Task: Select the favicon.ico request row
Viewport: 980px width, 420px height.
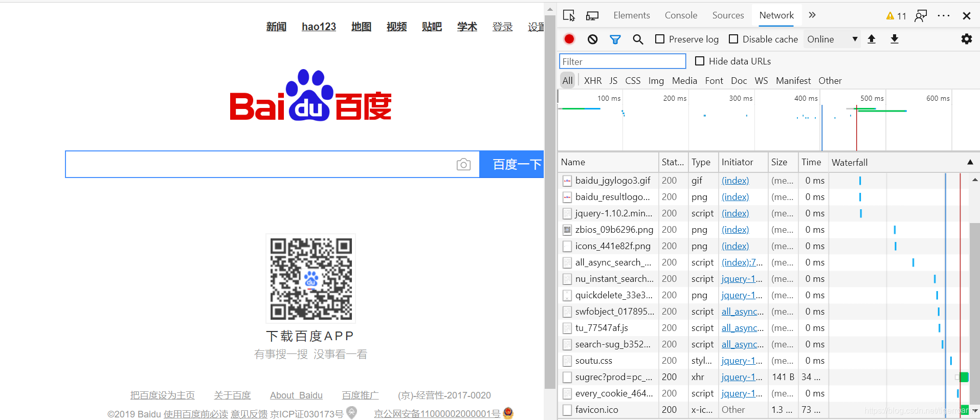Action: tap(763, 410)
